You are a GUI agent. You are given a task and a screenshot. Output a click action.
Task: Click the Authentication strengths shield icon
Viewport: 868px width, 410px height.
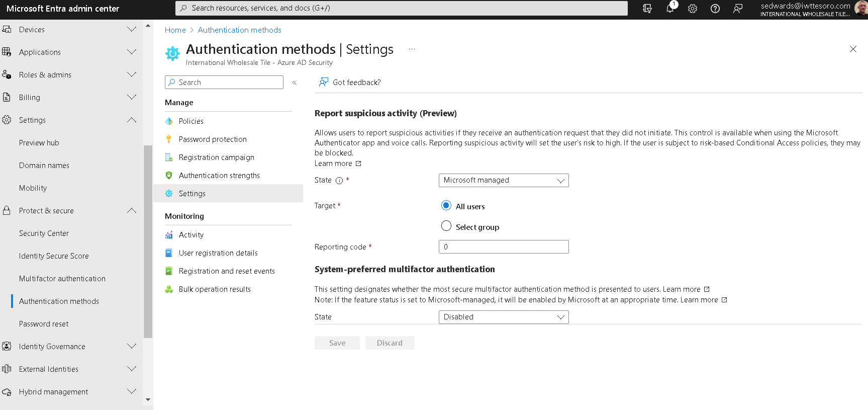169,176
